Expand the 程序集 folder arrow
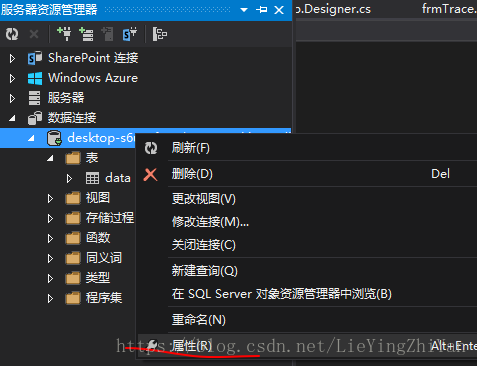 pos(50,298)
